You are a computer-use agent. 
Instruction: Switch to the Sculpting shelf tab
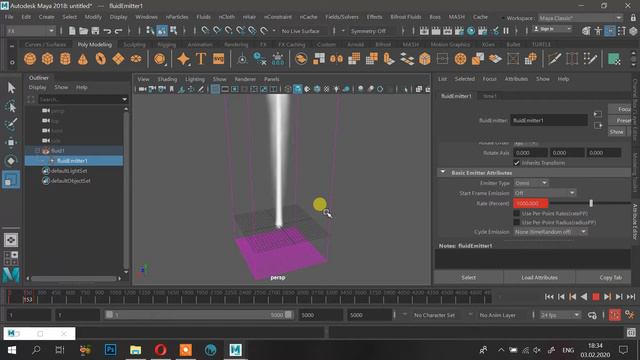point(134,44)
